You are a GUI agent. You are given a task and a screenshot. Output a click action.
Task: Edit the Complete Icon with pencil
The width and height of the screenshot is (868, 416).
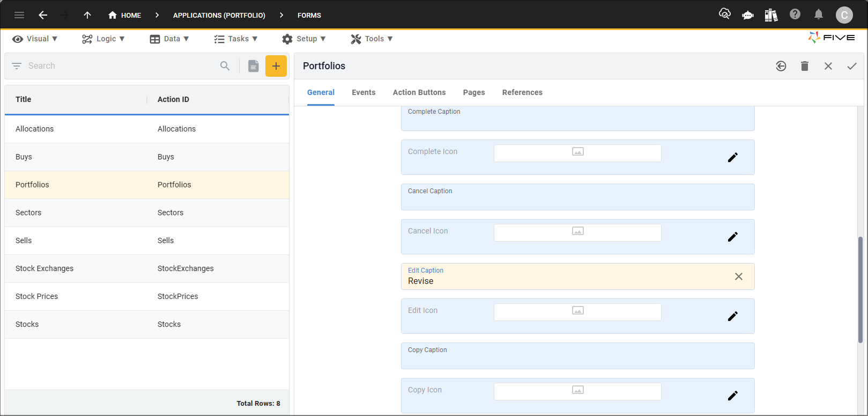pos(733,157)
